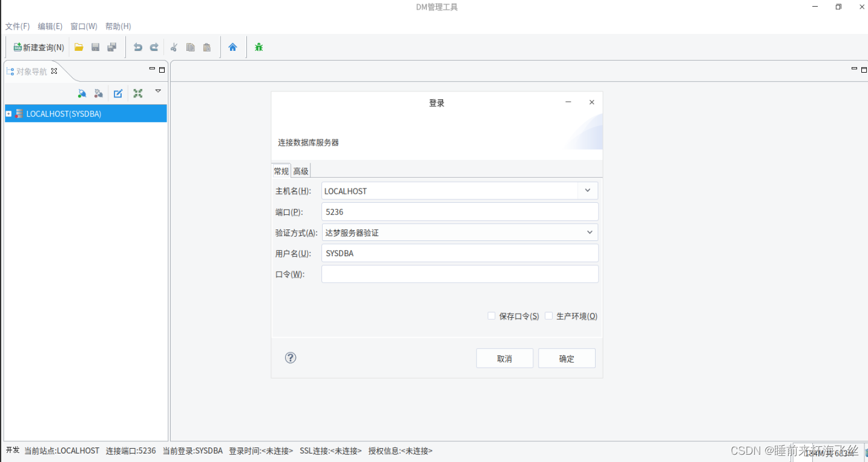
Task: Click the 确定 confirm button
Action: (x=567, y=358)
